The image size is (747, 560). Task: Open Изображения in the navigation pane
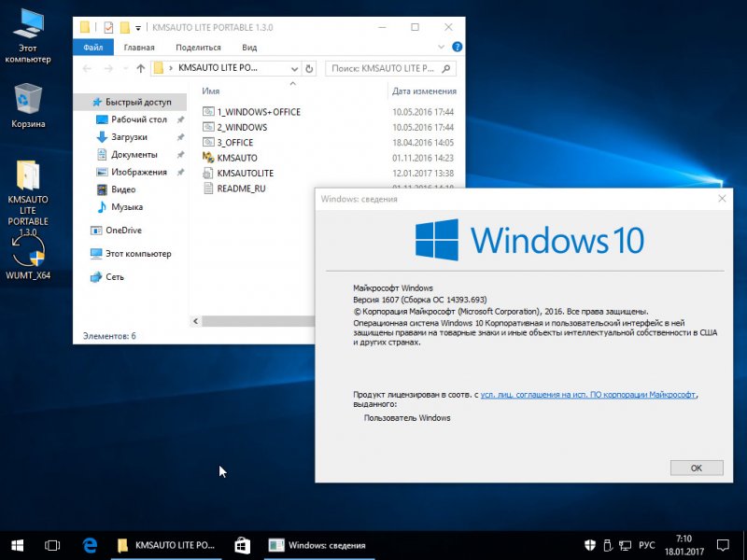coord(130,172)
